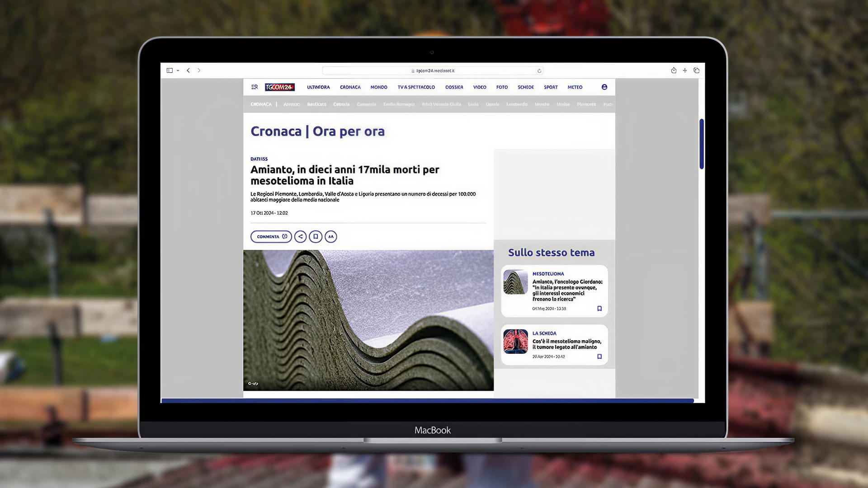Click the Commenta button

pos(271,236)
